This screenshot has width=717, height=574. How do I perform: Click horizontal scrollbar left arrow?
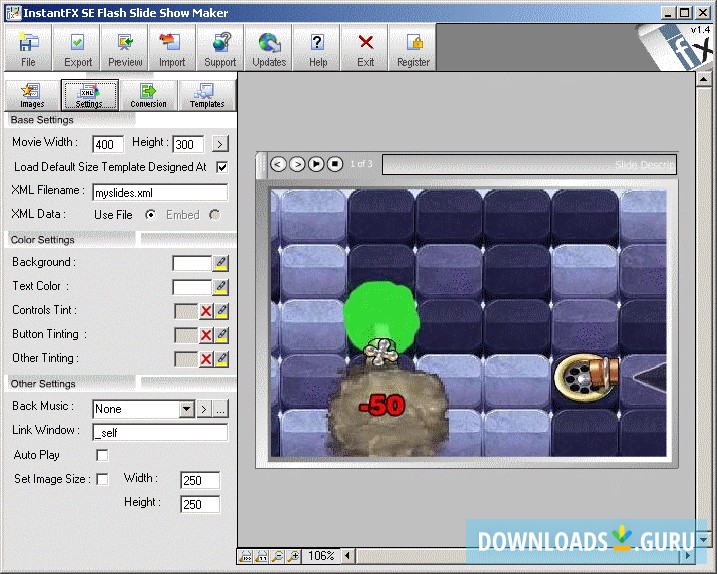click(x=347, y=556)
